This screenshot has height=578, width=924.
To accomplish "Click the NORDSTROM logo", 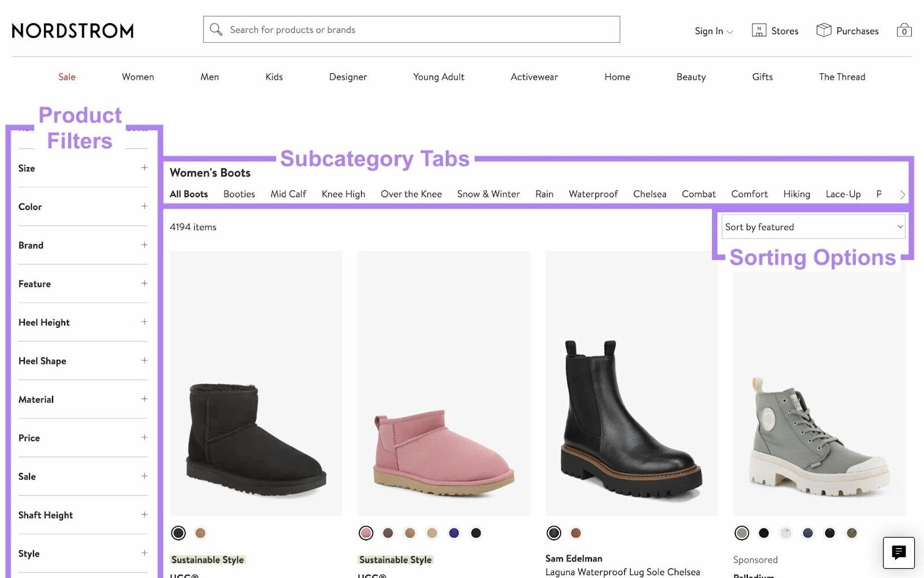I will coord(72,31).
